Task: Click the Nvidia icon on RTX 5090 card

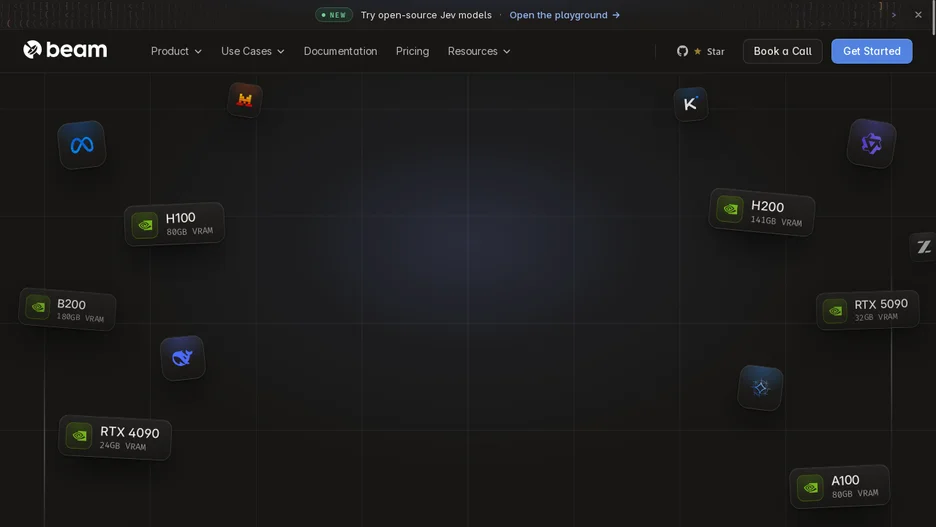Action: tap(835, 311)
